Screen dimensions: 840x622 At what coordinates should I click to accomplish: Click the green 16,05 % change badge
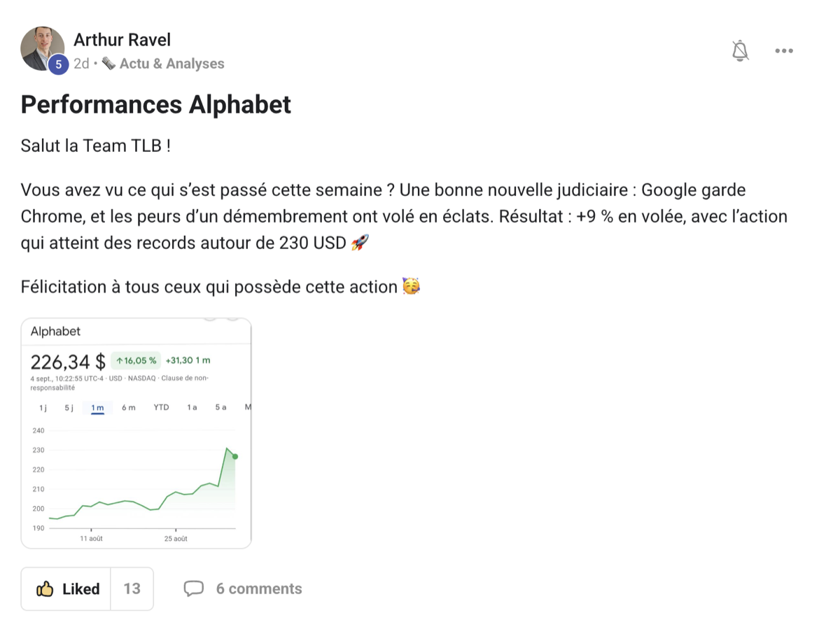tap(136, 361)
